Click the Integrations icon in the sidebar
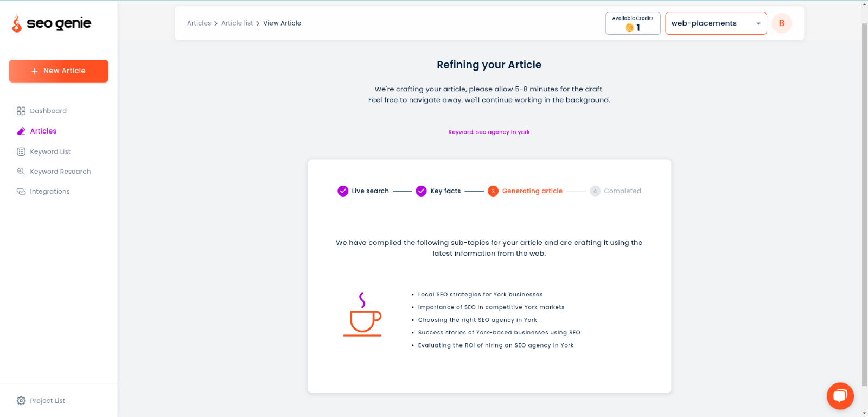Image resolution: width=868 pixels, height=417 pixels. click(21, 191)
